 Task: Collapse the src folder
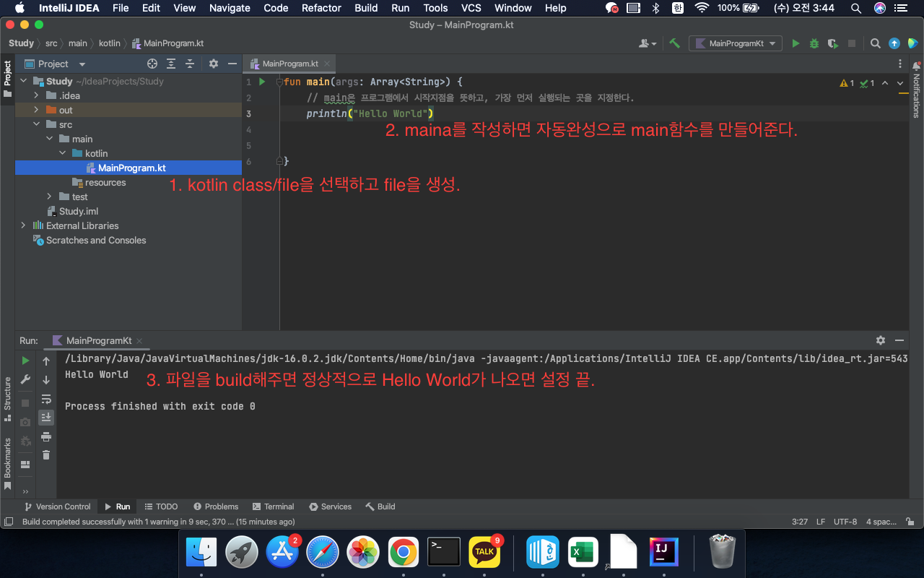[x=37, y=124]
